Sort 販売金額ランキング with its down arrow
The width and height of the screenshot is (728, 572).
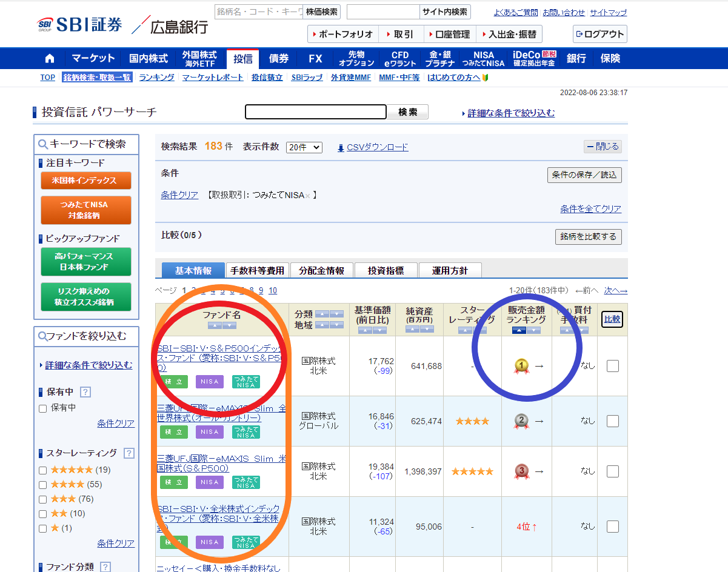coord(533,330)
